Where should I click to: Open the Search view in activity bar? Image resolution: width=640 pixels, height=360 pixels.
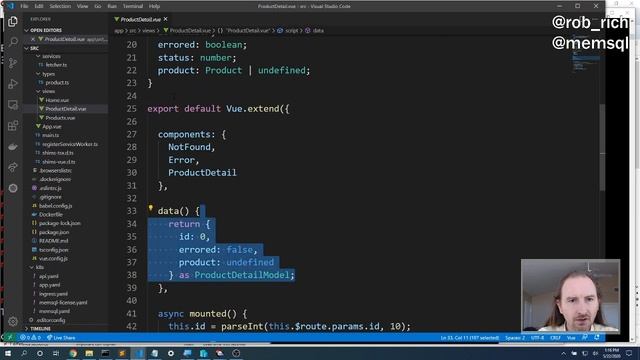(13, 42)
